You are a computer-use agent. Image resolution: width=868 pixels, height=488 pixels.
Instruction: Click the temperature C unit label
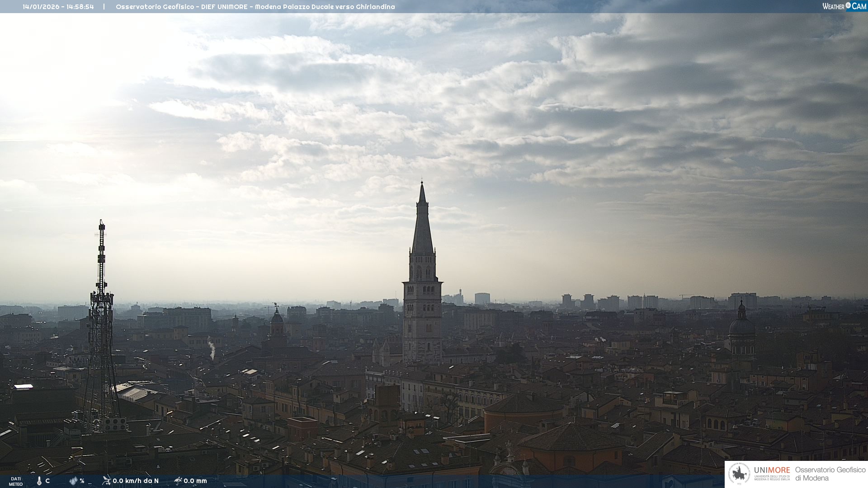point(47,481)
